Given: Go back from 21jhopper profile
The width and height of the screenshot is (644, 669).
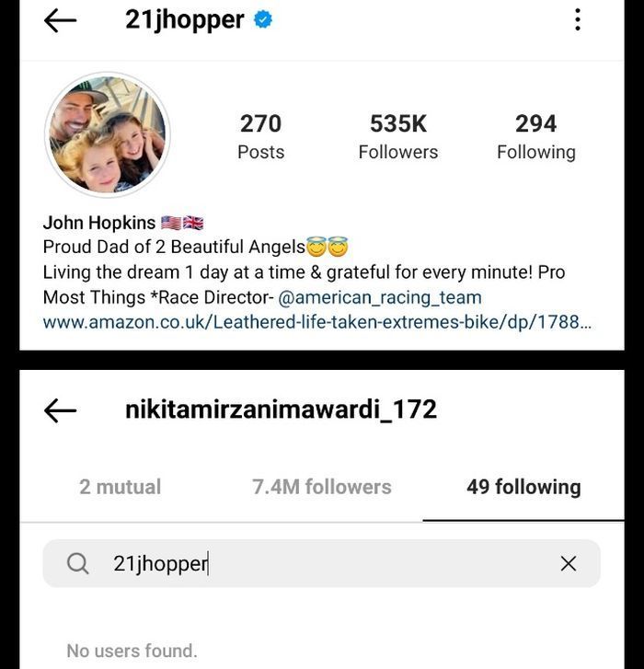Looking at the screenshot, I should coord(60,20).
